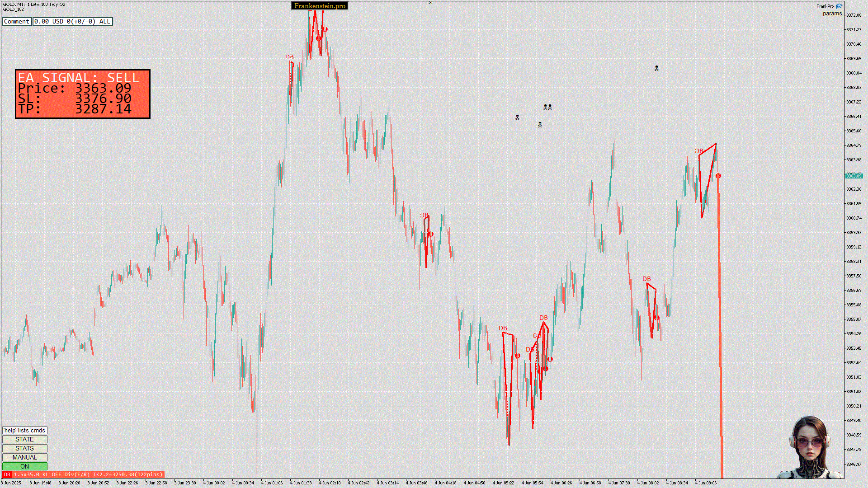This screenshot has width=868, height=488.
Task: Click the highest skull marker on chart
Action: tap(656, 68)
